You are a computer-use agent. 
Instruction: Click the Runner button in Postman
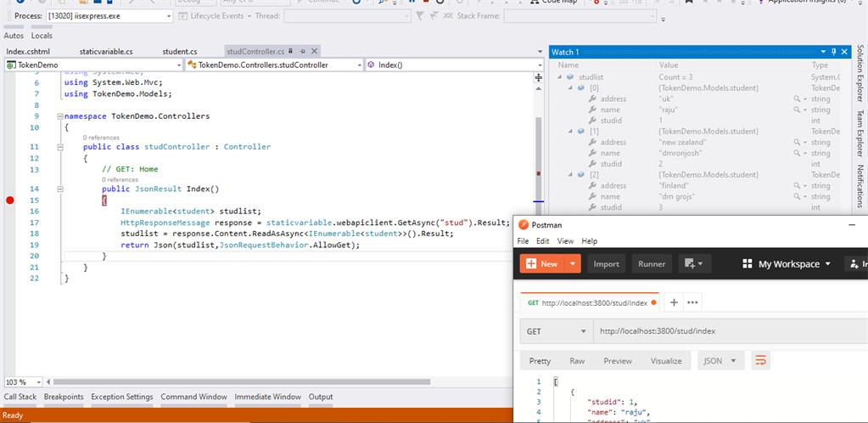point(652,264)
